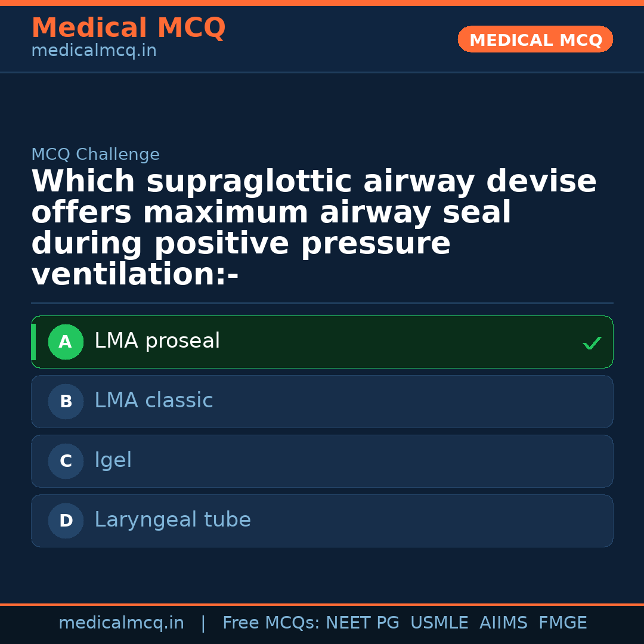644x644 pixels.
Task: Visit medicalmcq.in link under header title
Action: tap(94, 51)
